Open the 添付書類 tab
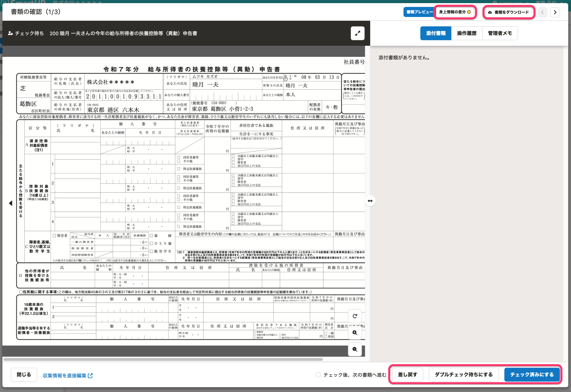The height and width of the screenshot is (392, 571). [x=435, y=33]
